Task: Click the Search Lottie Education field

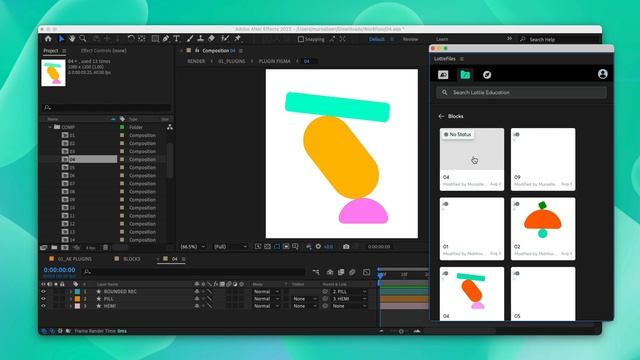Action: pyautogui.click(x=521, y=93)
